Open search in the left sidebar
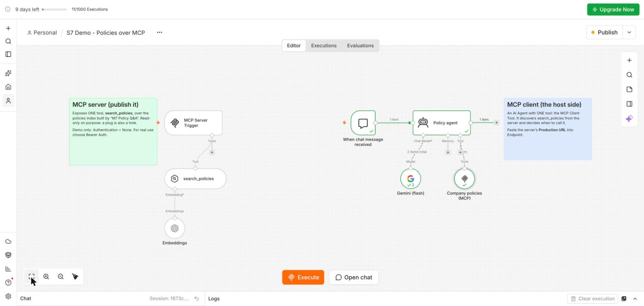This screenshot has height=306, width=644. tap(8, 41)
